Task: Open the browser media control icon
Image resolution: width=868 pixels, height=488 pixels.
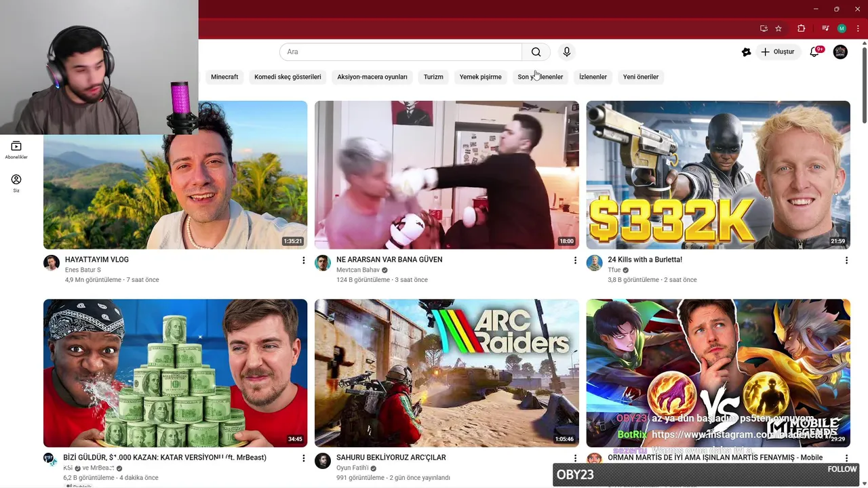Action: coord(825,28)
